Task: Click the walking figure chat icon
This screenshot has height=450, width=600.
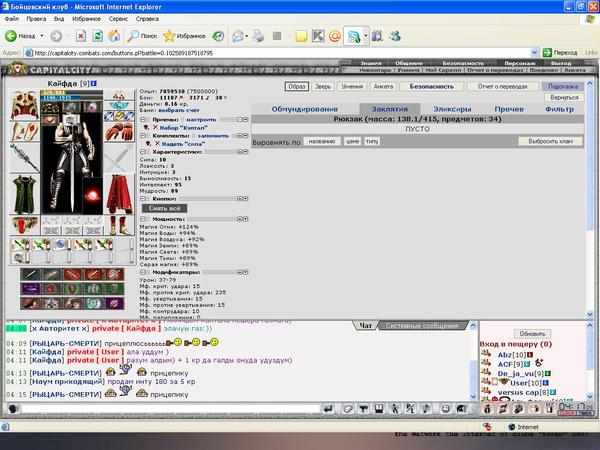Action: 395,409
